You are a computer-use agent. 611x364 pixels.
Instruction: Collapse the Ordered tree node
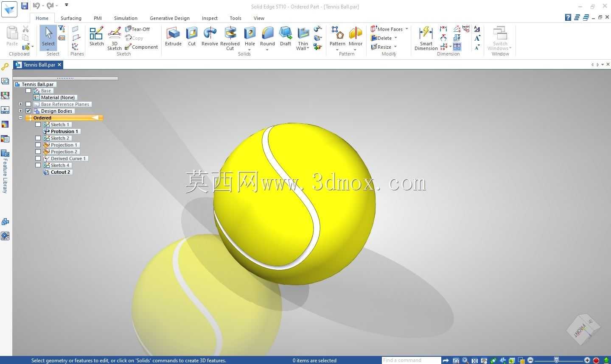coord(20,118)
